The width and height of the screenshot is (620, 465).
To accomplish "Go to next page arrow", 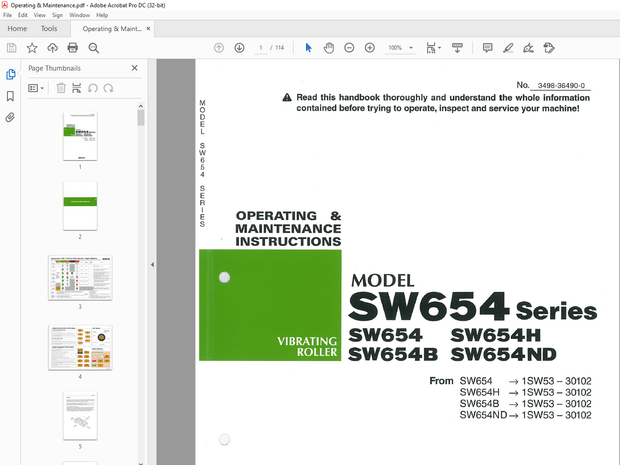I will click(x=239, y=48).
